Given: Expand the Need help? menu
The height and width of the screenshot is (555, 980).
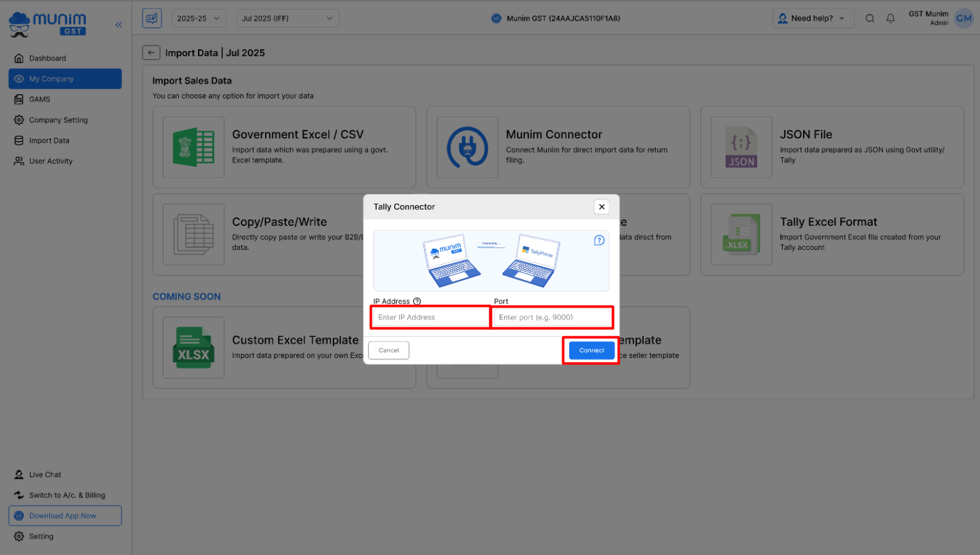Looking at the screenshot, I should 812,19.
